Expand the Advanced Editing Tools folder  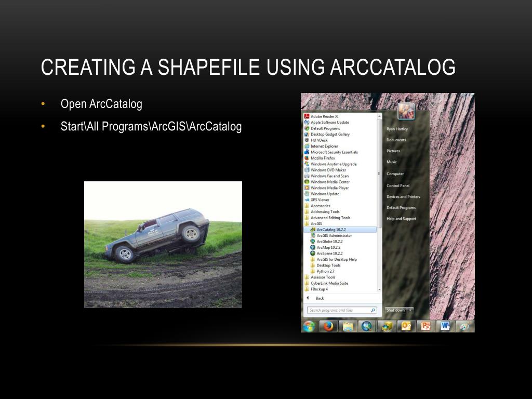click(327, 218)
